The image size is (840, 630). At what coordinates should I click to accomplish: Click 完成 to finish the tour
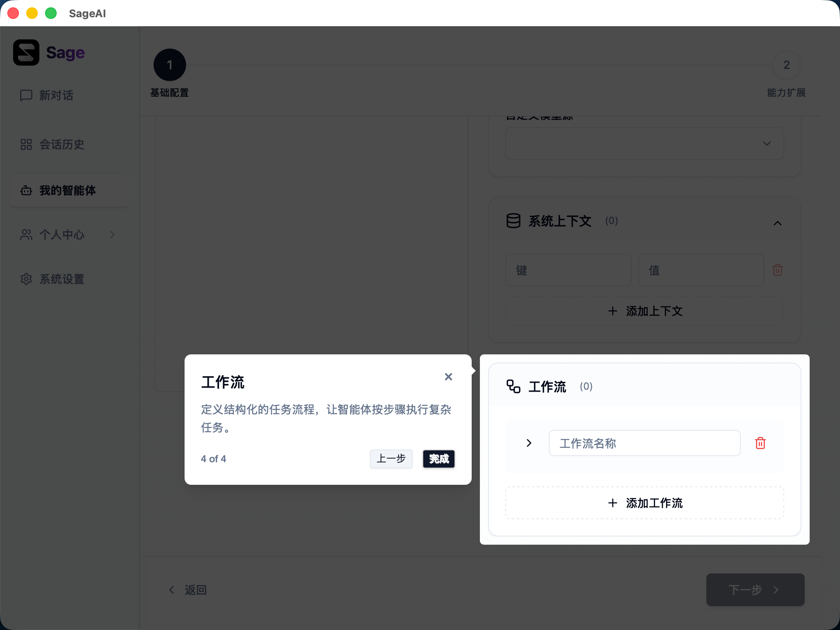click(x=438, y=459)
